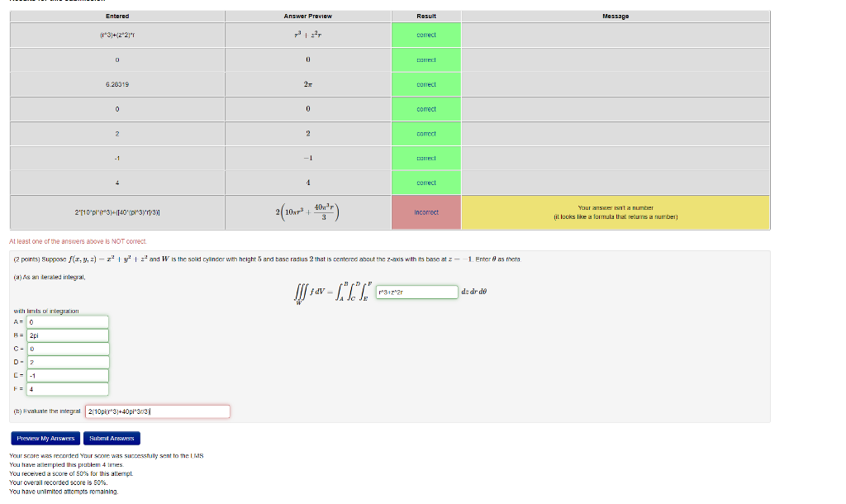Viewport: 846px width, 504px height.
Task: Click the integrand field containing r^3+z^2r
Action: click(x=417, y=292)
